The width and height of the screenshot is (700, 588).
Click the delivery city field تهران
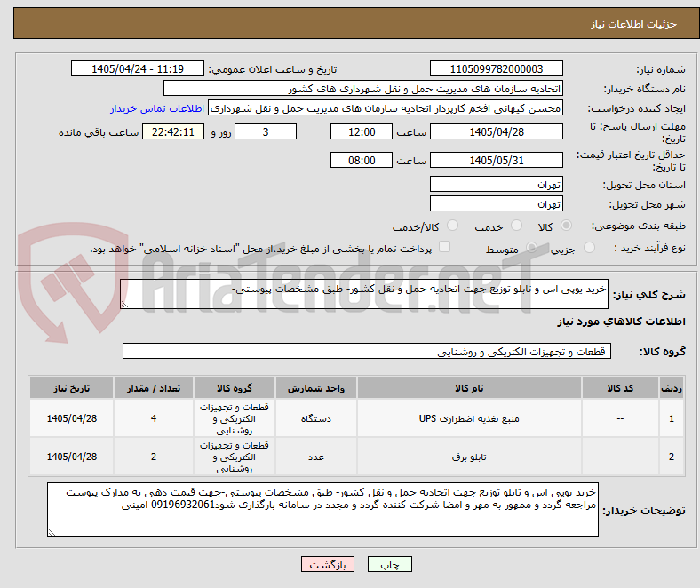click(x=496, y=203)
